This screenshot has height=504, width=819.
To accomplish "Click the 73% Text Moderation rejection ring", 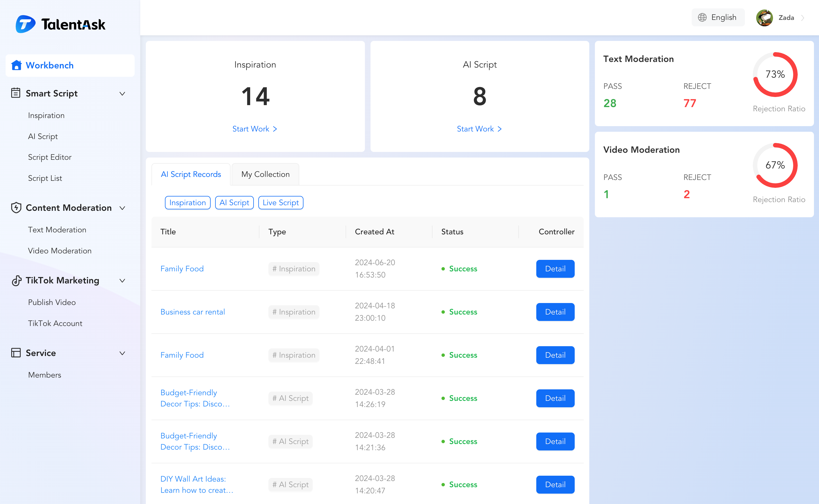I will click(x=775, y=74).
